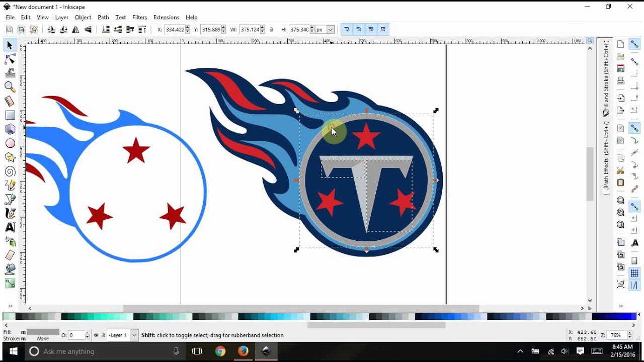Click the X position stepper arrows
This screenshot has width=644, height=362.
pyautogui.click(x=188, y=30)
